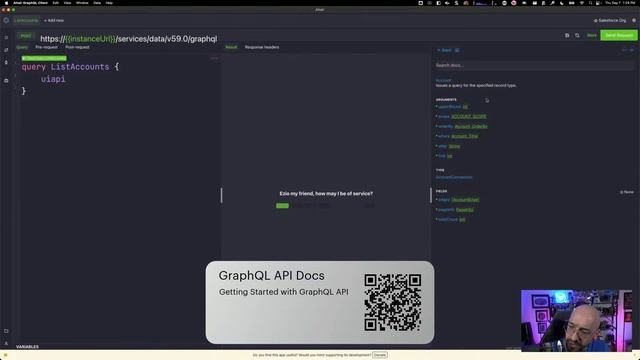Click the fourth left sidebar icon
This screenshot has width=640, height=360.
pyautogui.click(x=6, y=81)
